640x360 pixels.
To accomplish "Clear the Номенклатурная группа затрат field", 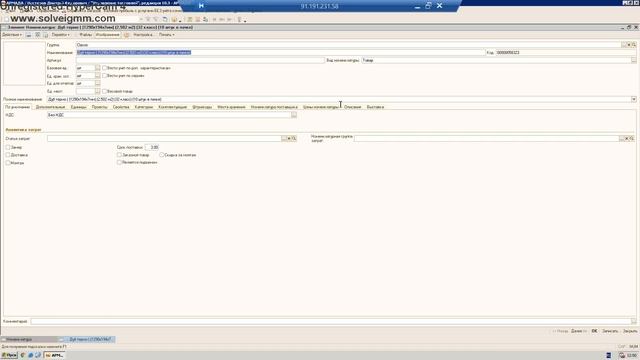I will point(627,139).
